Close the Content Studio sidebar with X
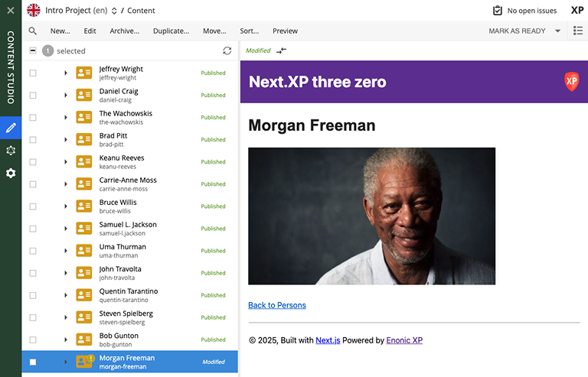588x377 pixels. click(11, 11)
